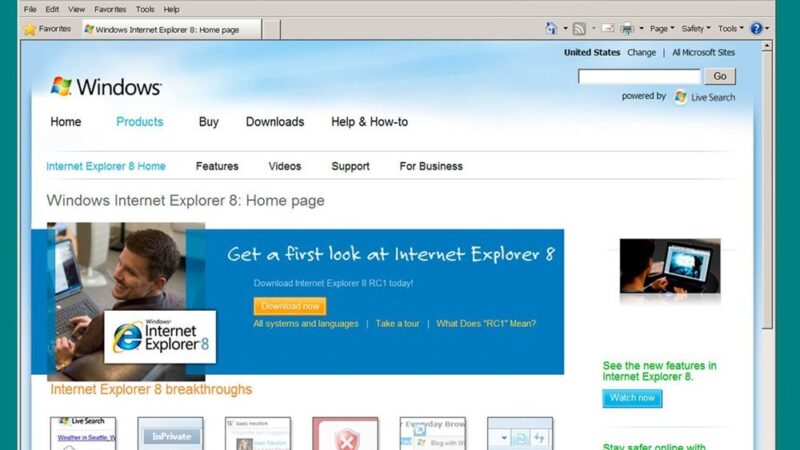Open the Home icon dropdown arrow
800x450 pixels.
click(565, 29)
